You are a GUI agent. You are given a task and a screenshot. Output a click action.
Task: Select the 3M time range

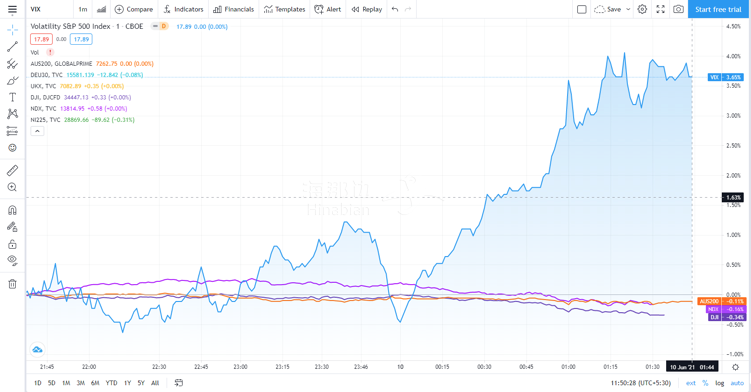click(80, 383)
